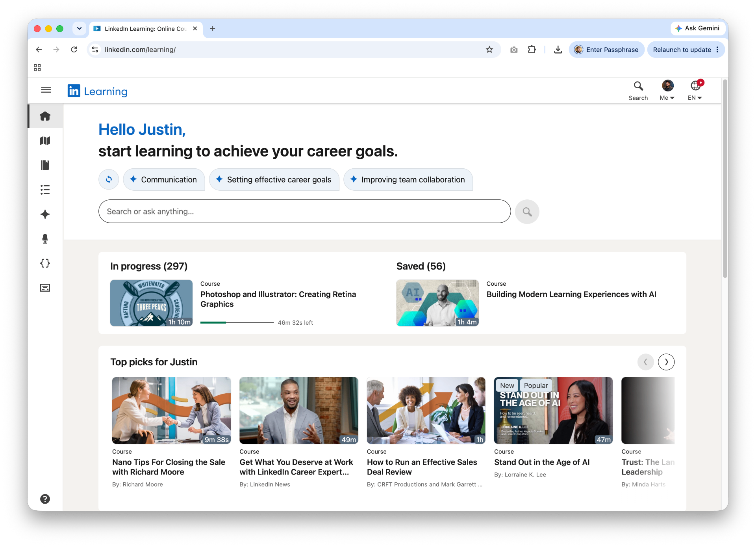Click the LinkedIn Learning logo
This screenshot has width=756, height=547.
(x=97, y=91)
